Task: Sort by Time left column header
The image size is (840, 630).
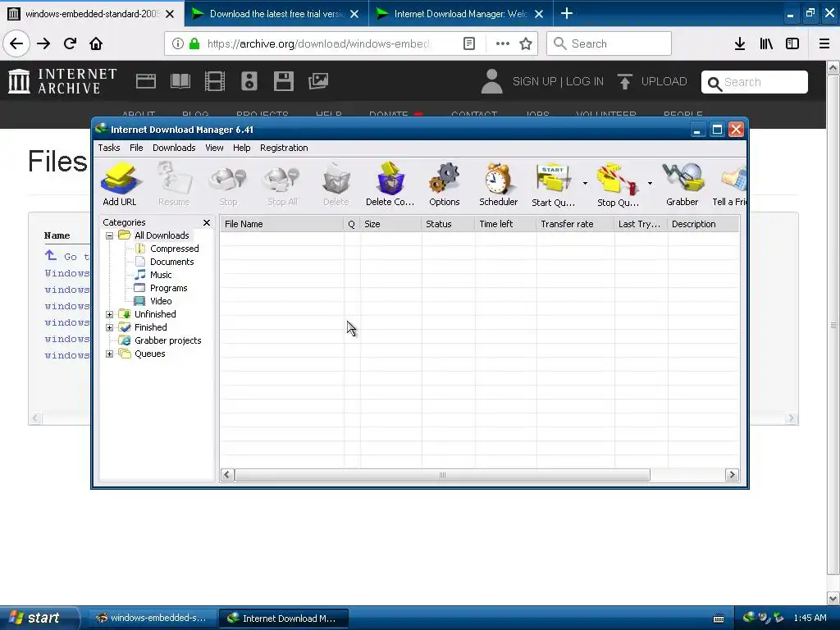Action: pyautogui.click(x=505, y=224)
